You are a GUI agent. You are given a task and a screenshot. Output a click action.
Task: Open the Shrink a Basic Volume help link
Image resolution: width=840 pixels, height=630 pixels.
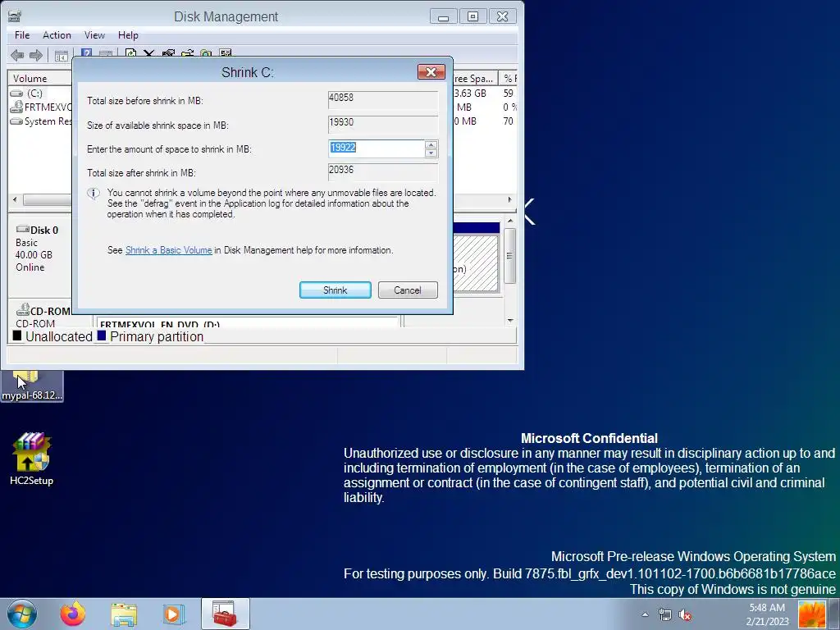point(169,250)
